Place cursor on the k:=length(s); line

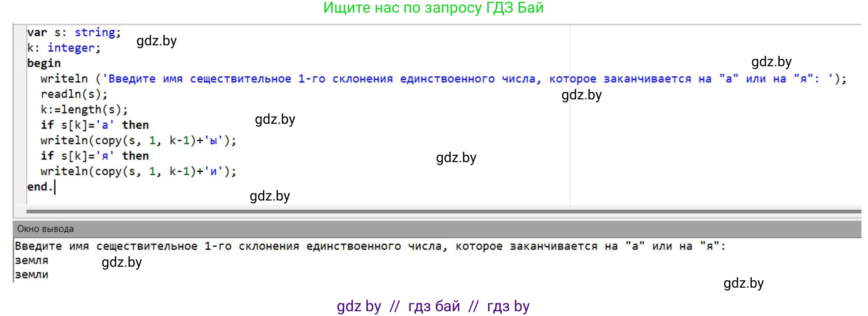84,110
